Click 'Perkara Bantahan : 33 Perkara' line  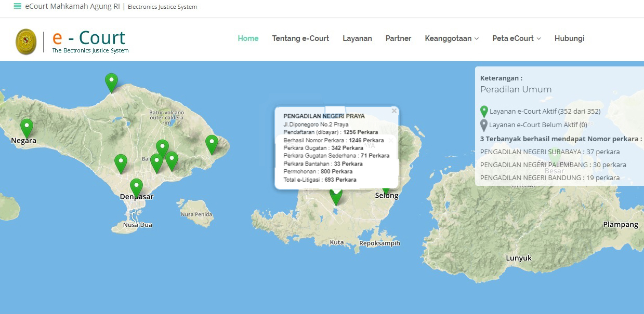[323, 164]
